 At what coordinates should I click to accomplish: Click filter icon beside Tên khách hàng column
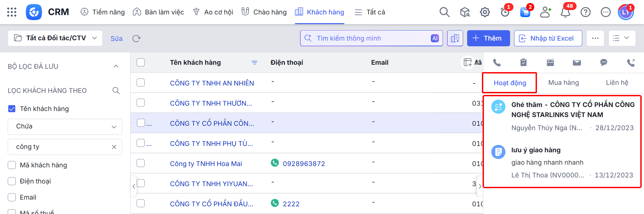pos(254,63)
